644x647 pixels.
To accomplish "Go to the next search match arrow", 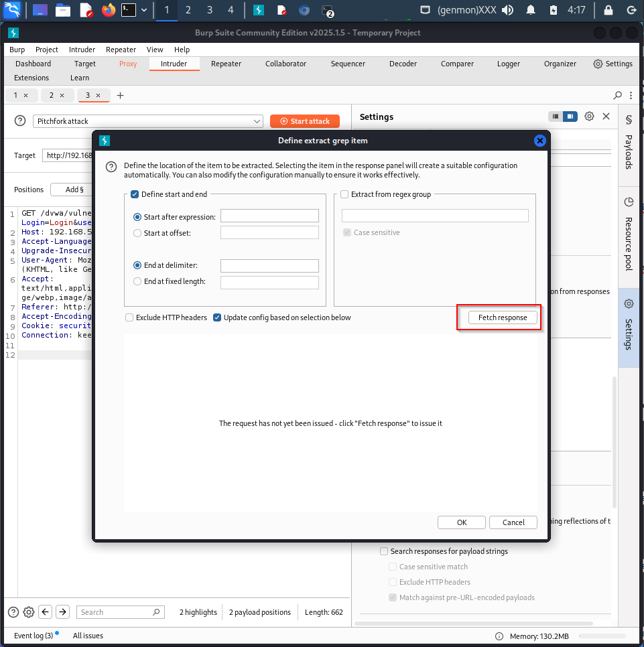I will pos(62,612).
